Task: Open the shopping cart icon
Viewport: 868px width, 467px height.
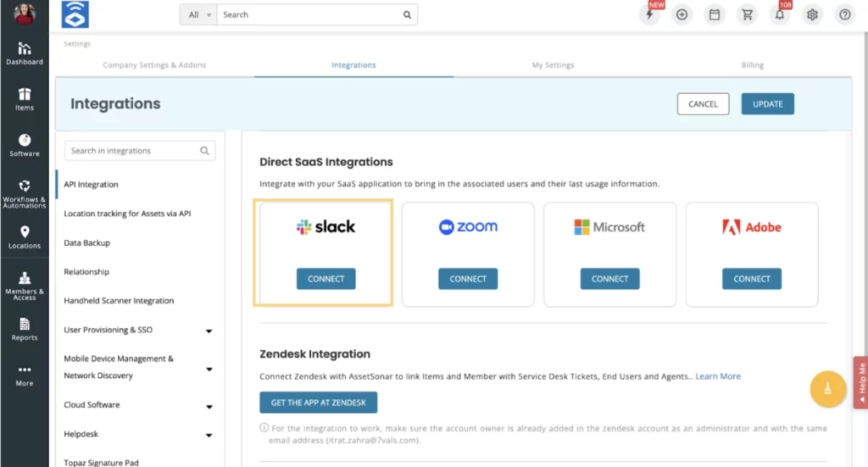Action: (x=748, y=15)
